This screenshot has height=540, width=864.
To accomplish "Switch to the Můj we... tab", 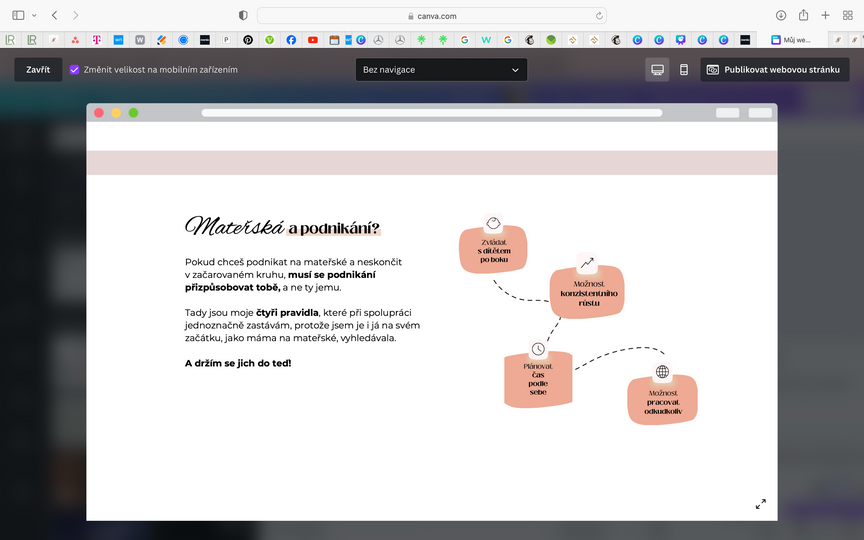I will pos(791,40).
